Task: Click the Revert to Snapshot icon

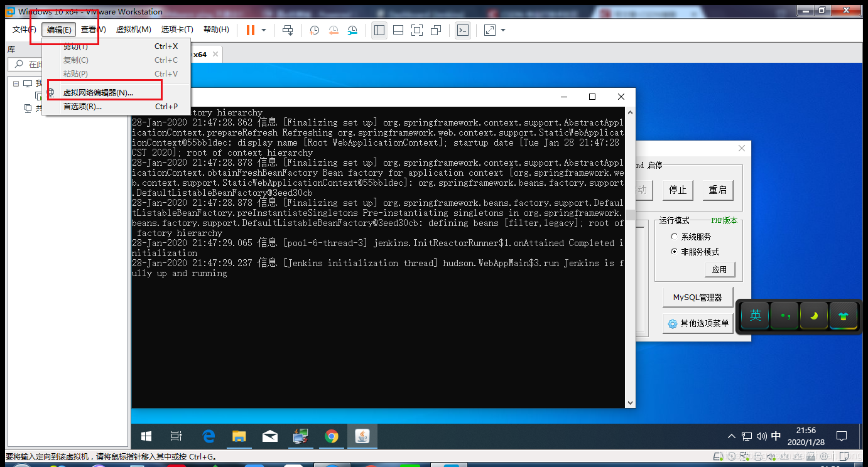Action: coord(333,30)
